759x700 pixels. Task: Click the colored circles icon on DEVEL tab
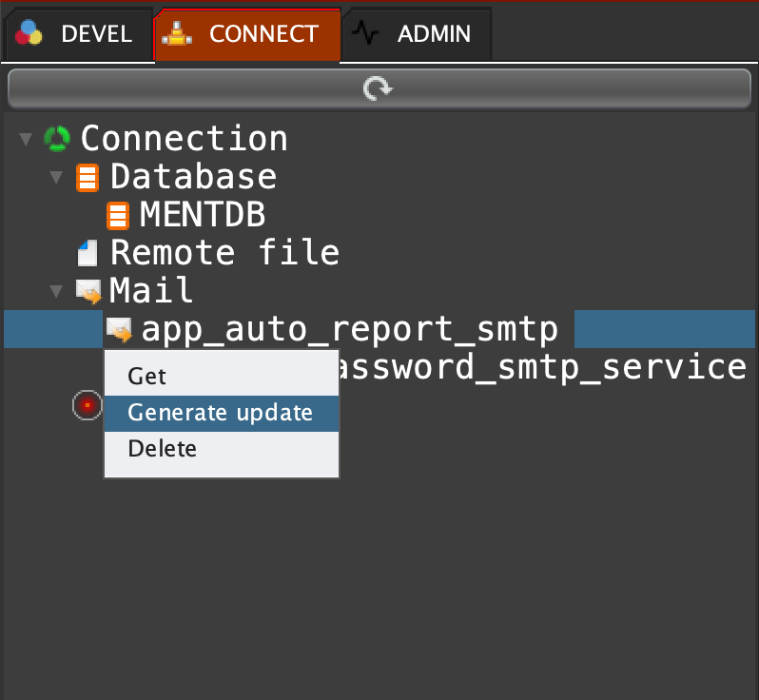[29, 34]
